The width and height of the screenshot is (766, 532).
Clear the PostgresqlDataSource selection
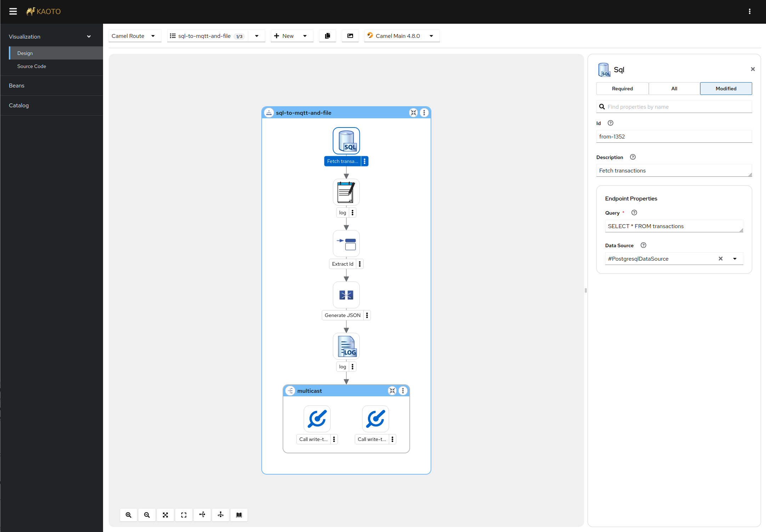click(x=720, y=259)
